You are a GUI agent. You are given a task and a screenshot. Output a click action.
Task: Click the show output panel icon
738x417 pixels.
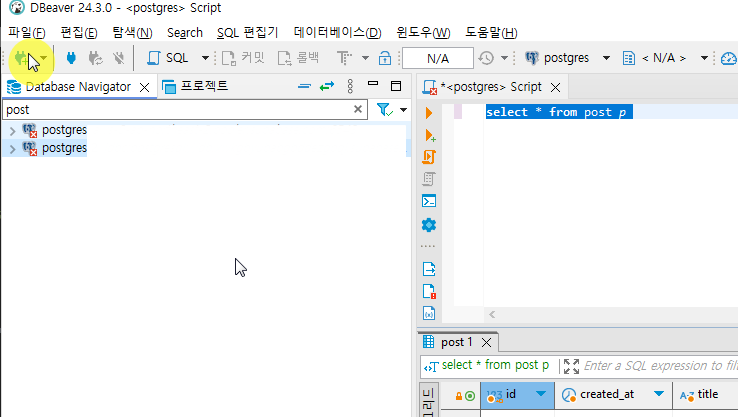(x=429, y=269)
